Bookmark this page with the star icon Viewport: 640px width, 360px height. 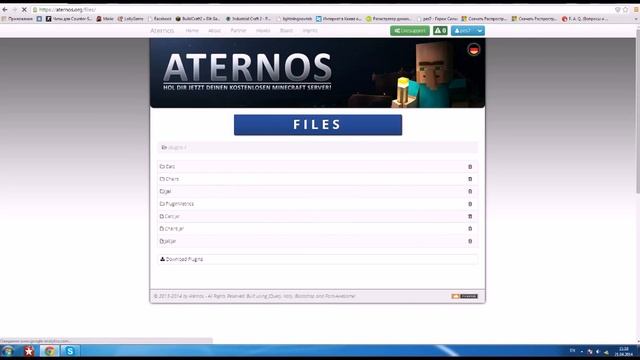pyautogui.click(x=625, y=9)
